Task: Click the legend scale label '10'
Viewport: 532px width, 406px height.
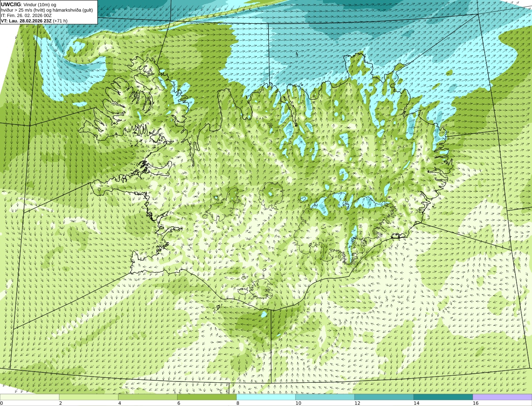Action: point(298,403)
